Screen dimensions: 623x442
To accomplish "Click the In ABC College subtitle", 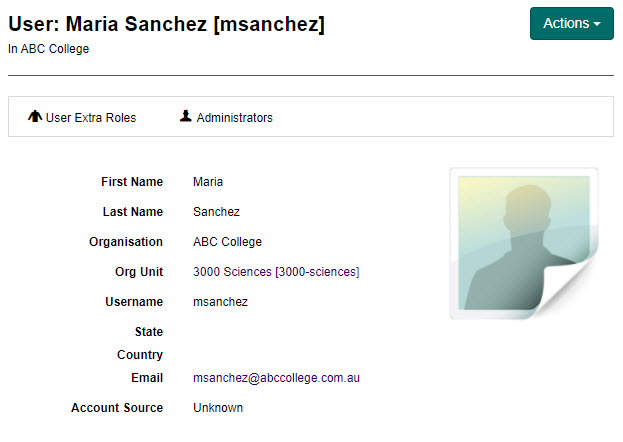I will [48, 49].
